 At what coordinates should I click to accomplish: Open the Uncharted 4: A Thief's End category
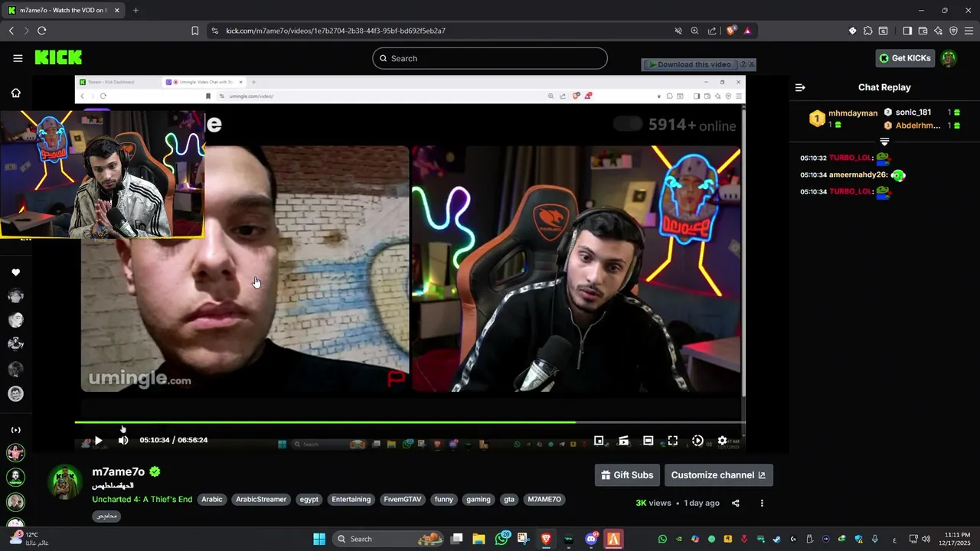[142, 499]
